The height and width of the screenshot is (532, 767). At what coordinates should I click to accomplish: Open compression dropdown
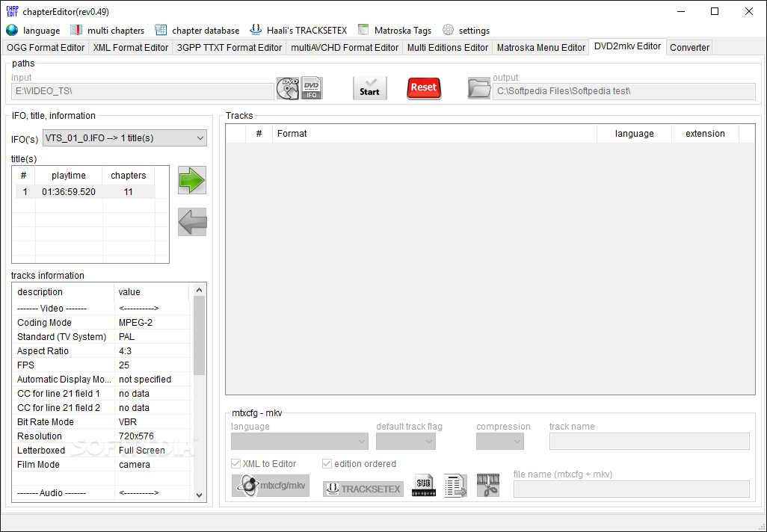pyautogui.click(x=500, y=441)
